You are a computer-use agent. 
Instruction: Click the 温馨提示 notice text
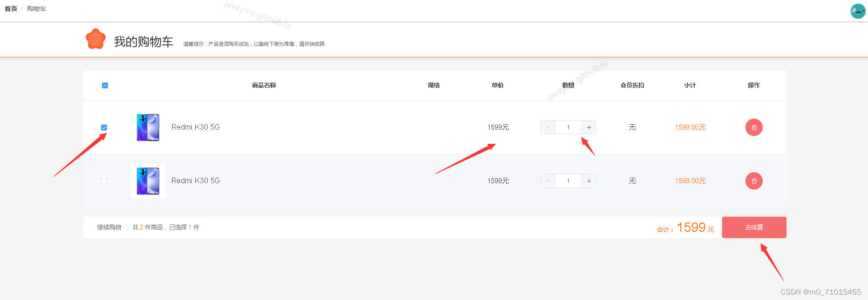pos(253,44)
